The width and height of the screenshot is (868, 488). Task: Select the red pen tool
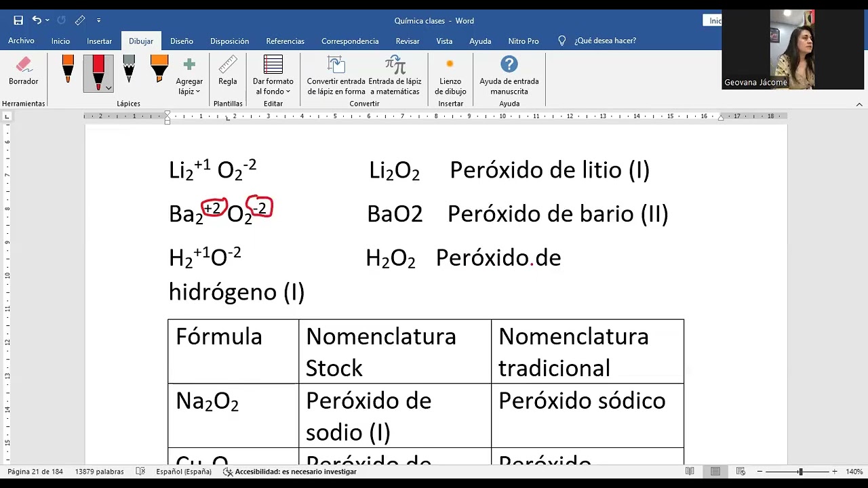click(x=98, y=73)
